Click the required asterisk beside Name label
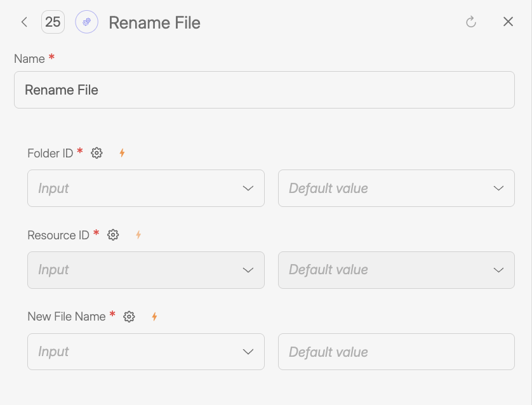 pyautogui.click(x=51, y=57)
